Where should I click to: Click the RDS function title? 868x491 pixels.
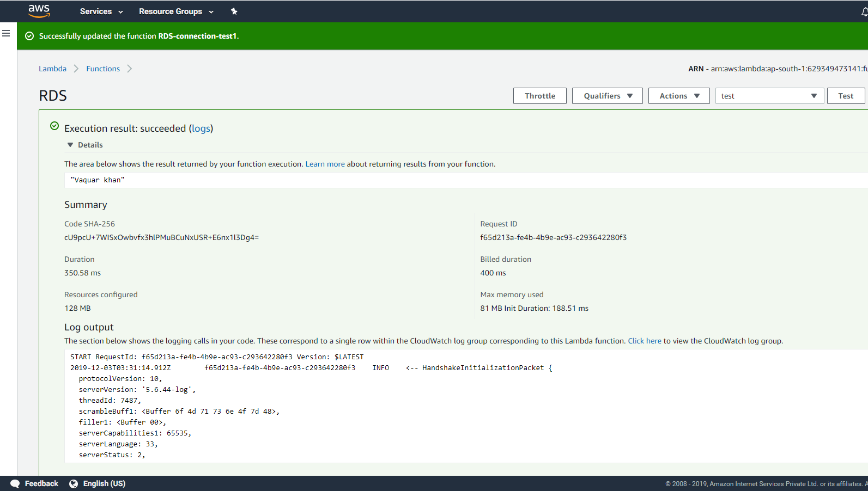(x=53, y=96)
